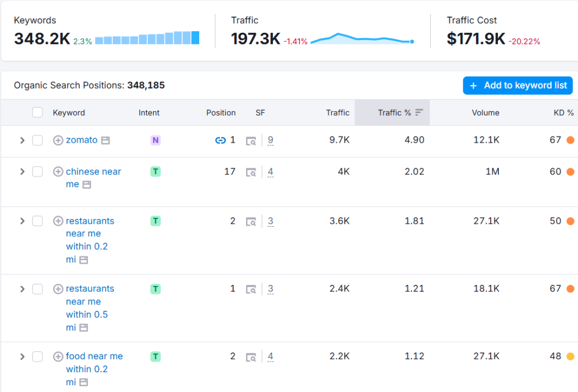
Task: Expand the zomato keyword row
Action: pos(23,140)
